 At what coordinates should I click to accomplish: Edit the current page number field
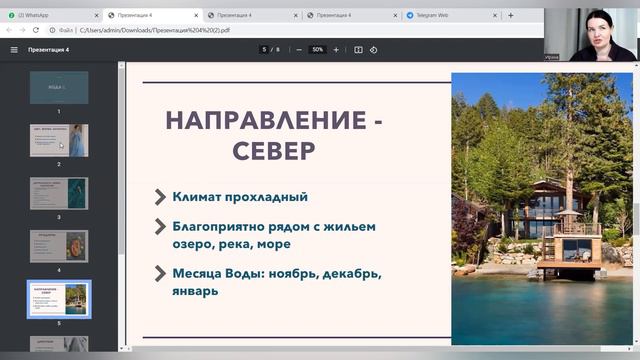[x=264, y=50]
